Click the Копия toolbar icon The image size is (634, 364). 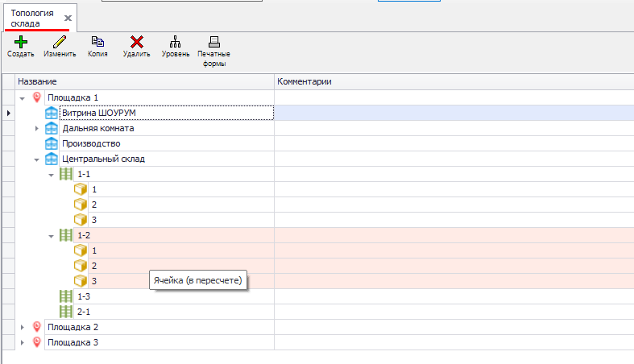[97, 42]
